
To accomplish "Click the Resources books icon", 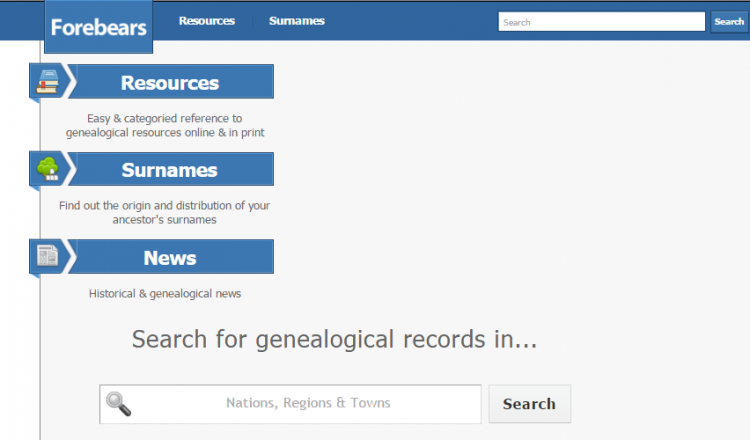I will (47, 82).
